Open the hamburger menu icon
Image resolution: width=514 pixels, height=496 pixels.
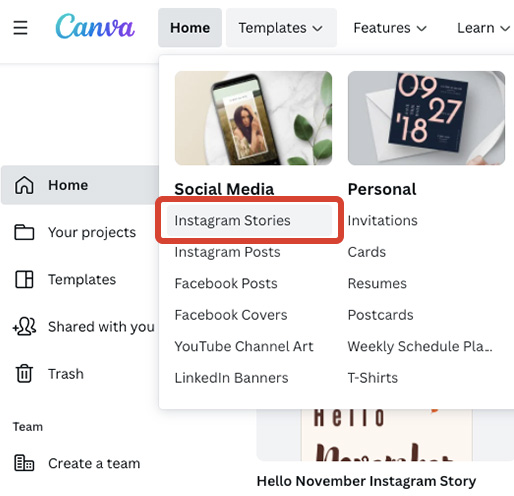pyautogui.click(x=20, y=28)
